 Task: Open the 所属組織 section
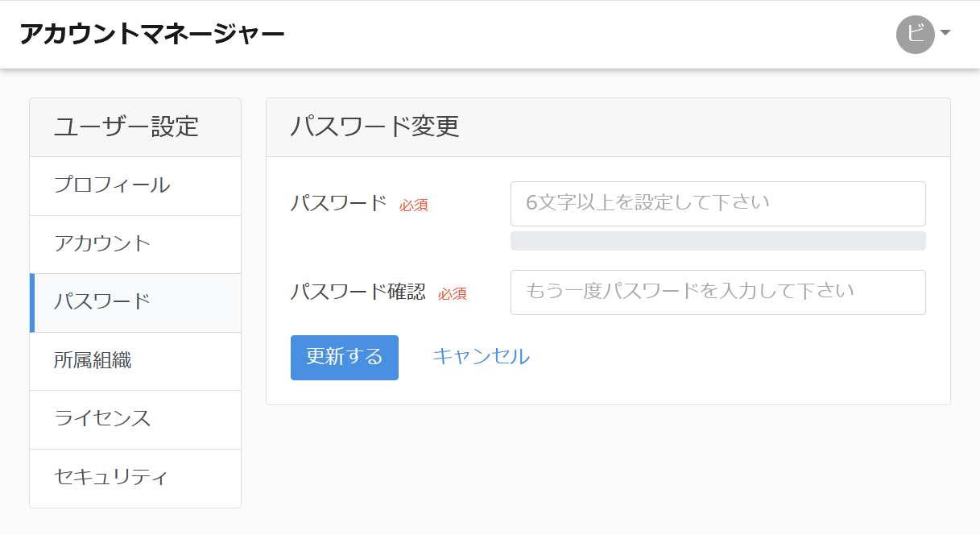(x=93, y=361)
